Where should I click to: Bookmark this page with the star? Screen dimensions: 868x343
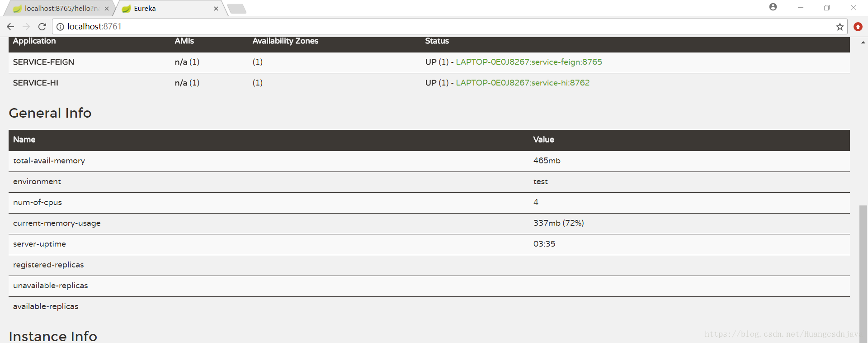click(840, 27)
